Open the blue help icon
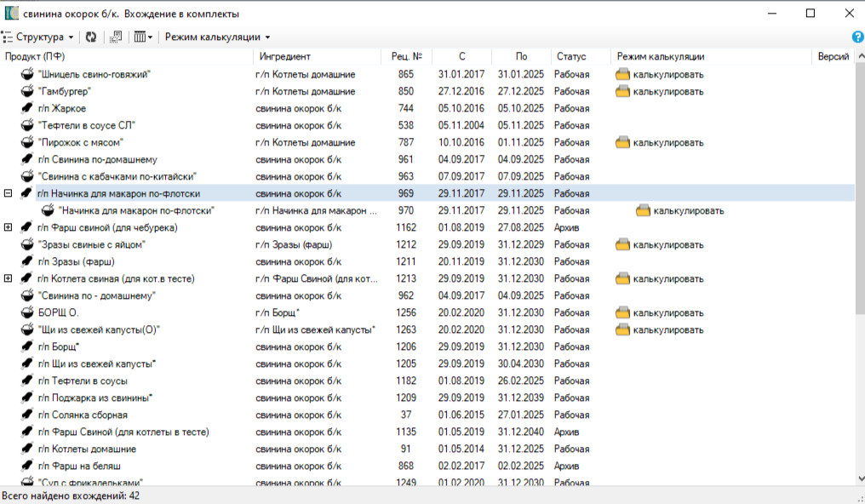Viewport: 865px width, 504px height. [x=858, y=37]
